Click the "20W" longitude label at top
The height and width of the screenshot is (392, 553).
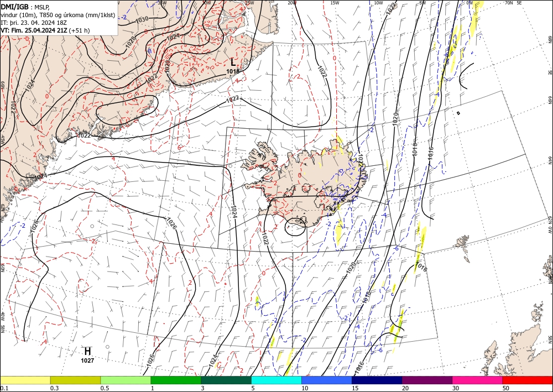click(291, 2)
